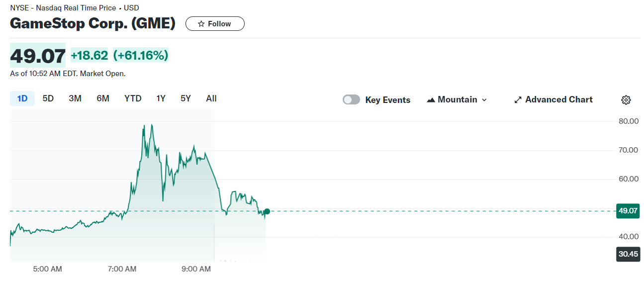
Task: Open chart settings via the gear icon
Action: [x=626, y=100]
